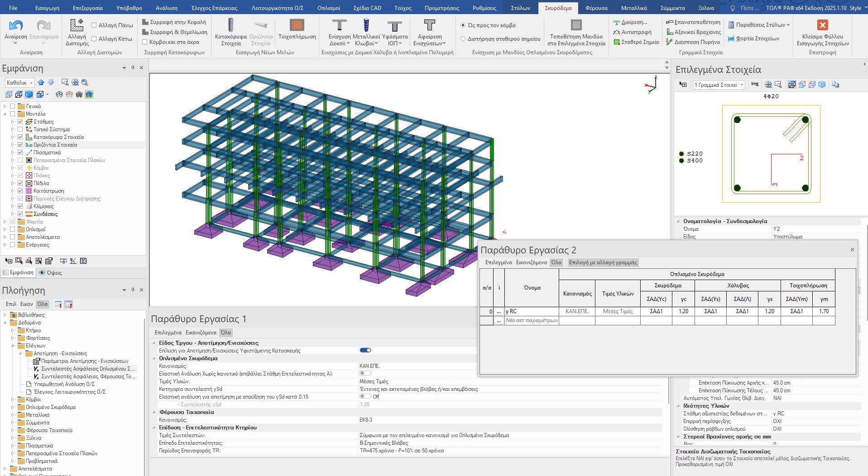Click the Αναίρεση undo icon
The image size is (868, 476).
(16, 26)
